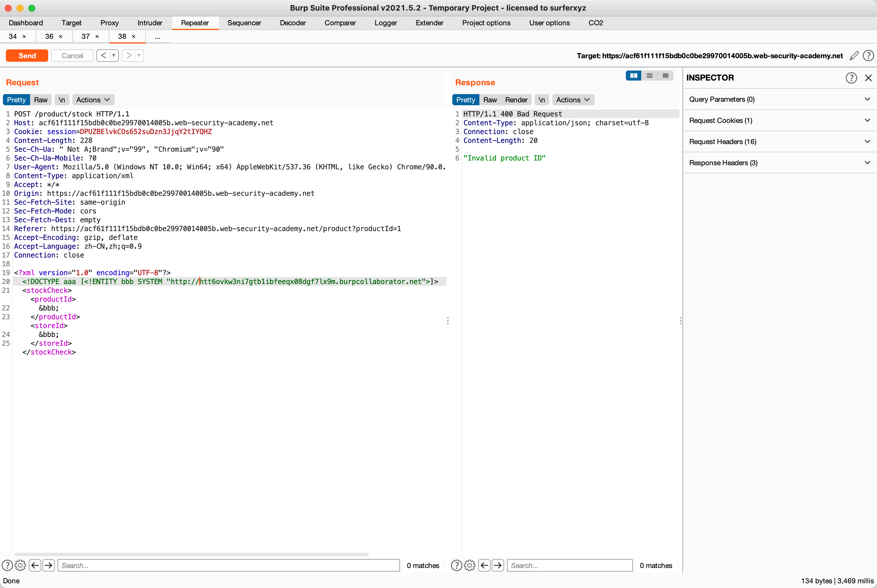Screen dimensions: 877x588
Task: Go forward to next request in history
Action: point(129,56)
